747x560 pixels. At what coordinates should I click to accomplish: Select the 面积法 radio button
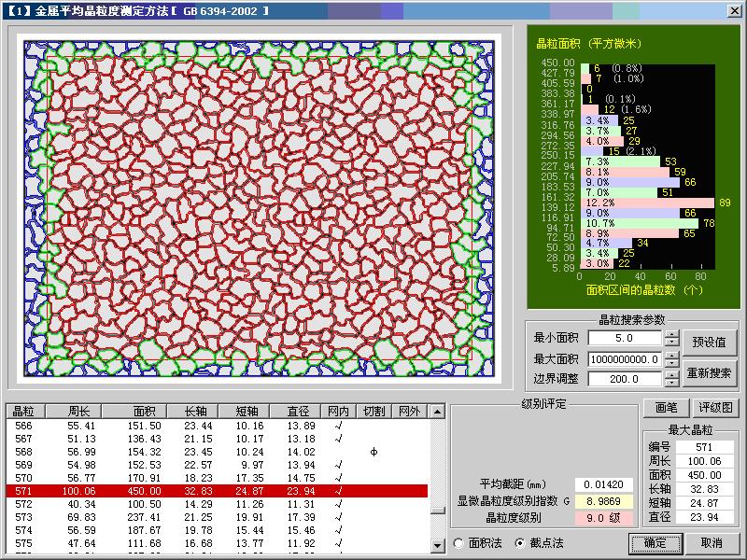click(x=458, y=544)
